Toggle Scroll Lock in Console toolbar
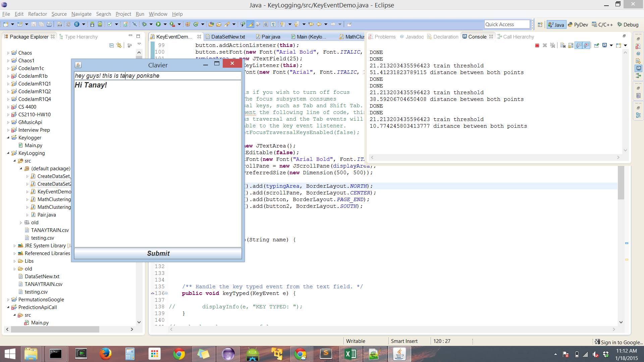The image size is (644, 362). point(571,45)
